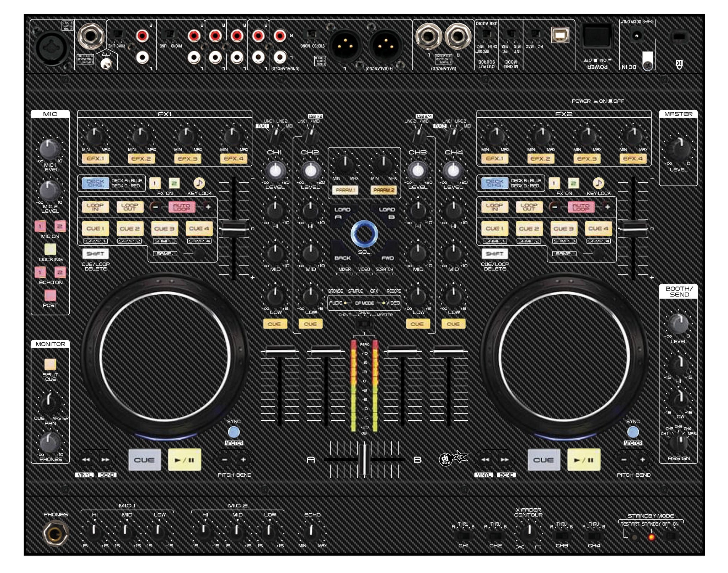
Task: Click the CH2 channel fader cap
Action: pos(326,351)
